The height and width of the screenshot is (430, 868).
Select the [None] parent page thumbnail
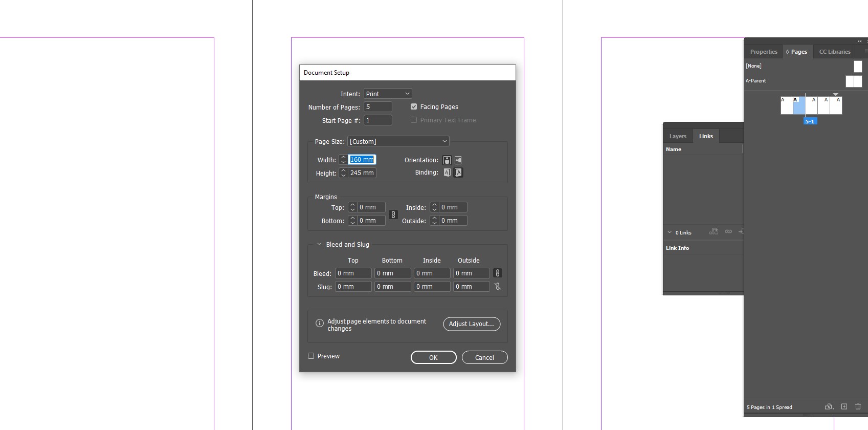click(858, 66)
